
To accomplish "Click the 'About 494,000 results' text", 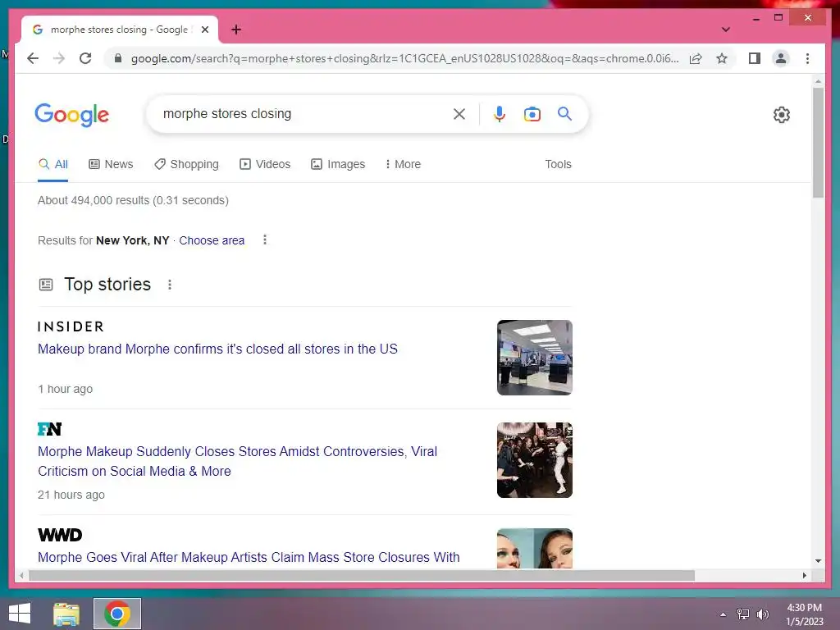I will [133, 200].
